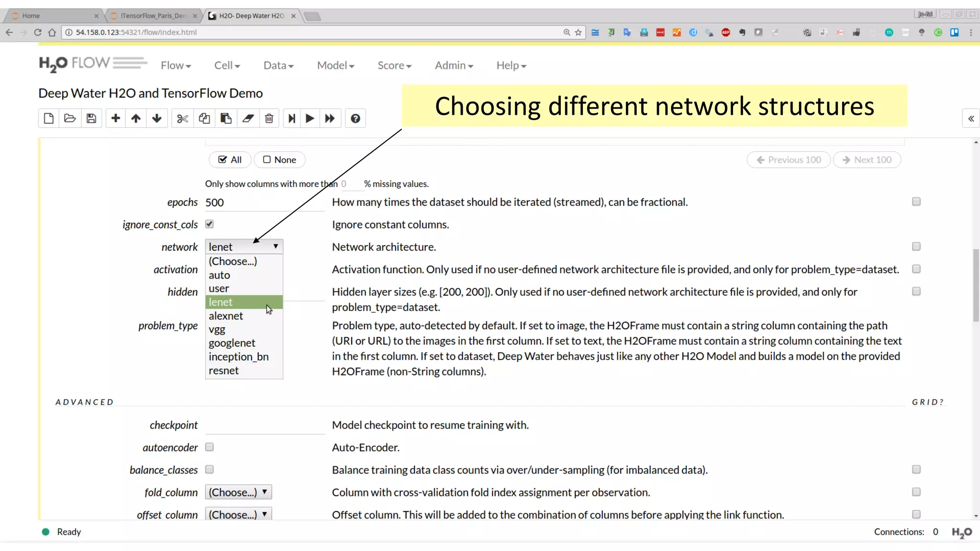Choose inception_bn network option
Viewport: 980px width, 551px height.
244,357
